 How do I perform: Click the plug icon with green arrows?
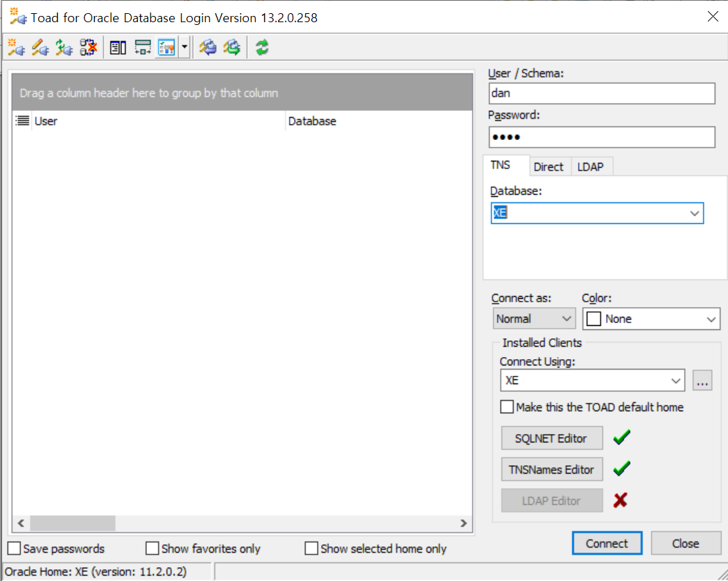coord(64,47)
